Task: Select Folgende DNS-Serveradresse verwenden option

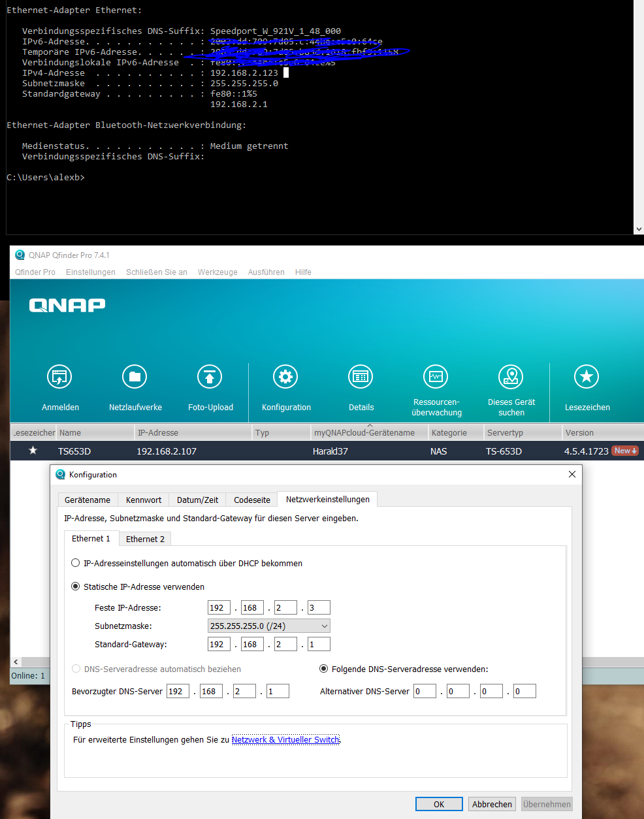Action: coord(323,669)
